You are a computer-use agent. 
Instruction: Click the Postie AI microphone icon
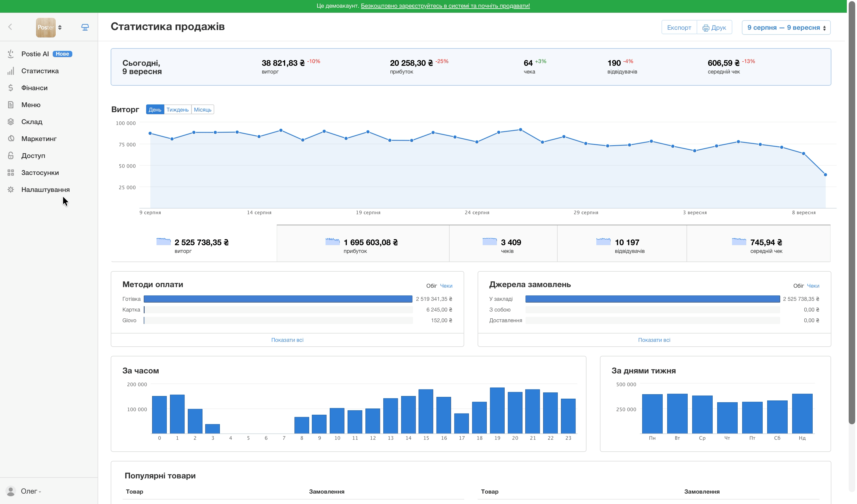(x=11, y=54)
